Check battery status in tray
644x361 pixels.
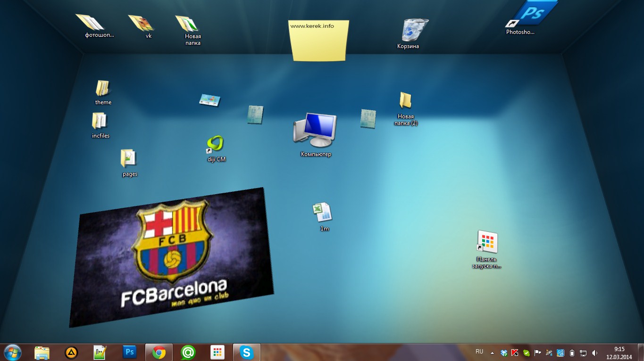(x=572, y=353)
